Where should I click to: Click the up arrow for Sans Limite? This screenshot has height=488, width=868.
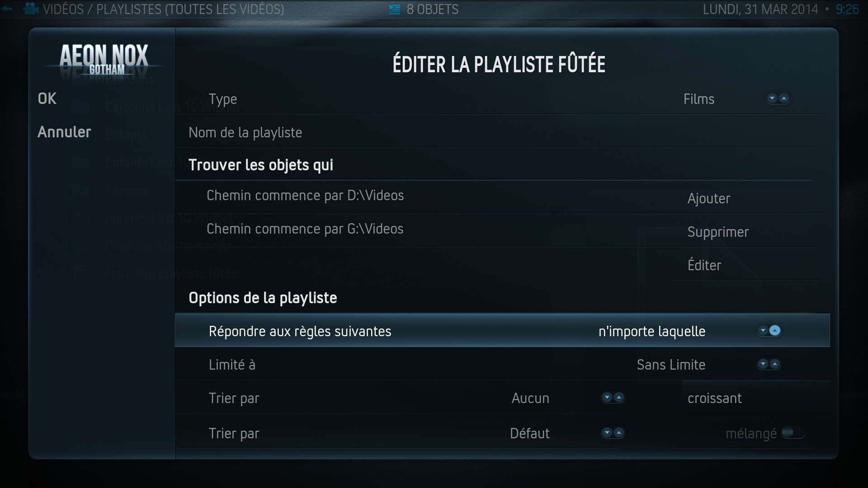(x=775, y=364)
